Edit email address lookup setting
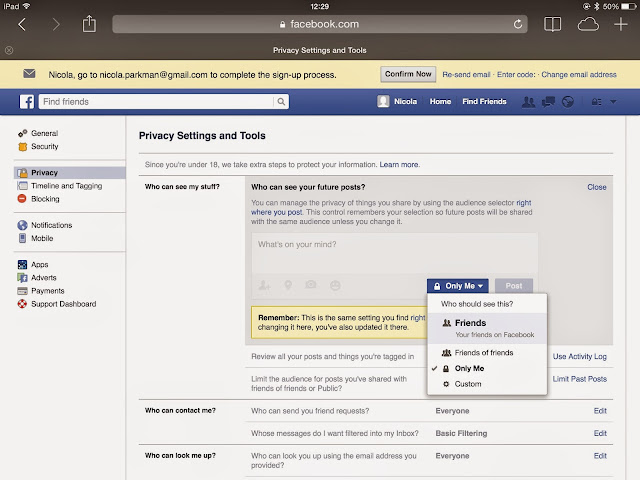Screen dimensions: 640x480 point(600,456)
